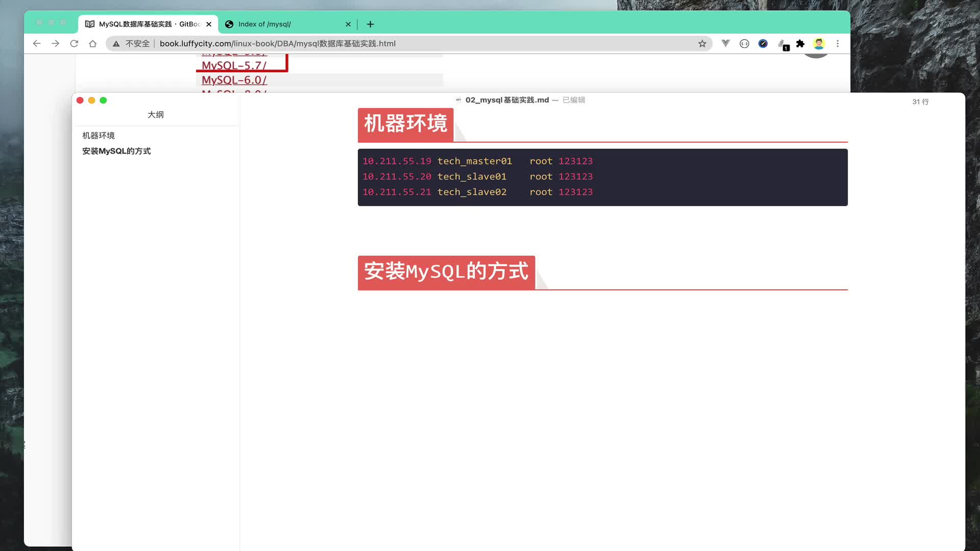
Task: Click the 02_mysql基础实践.md window title
Action: [507, 100]
